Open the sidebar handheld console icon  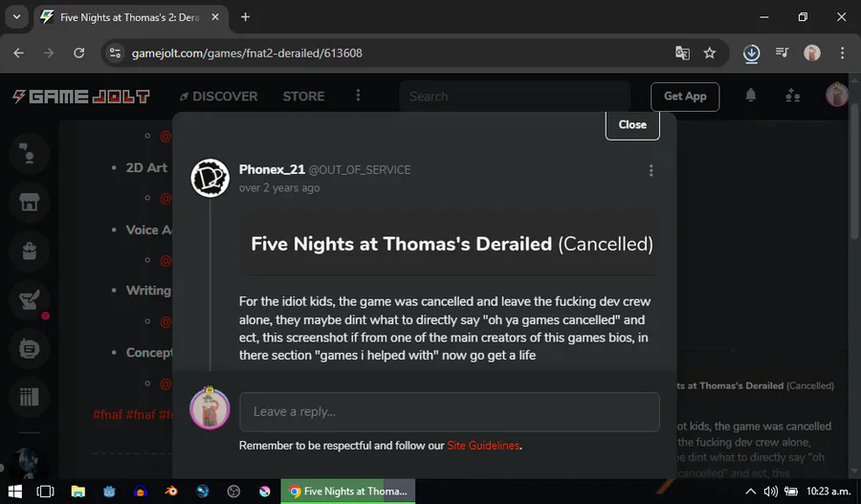click(29, 349)
